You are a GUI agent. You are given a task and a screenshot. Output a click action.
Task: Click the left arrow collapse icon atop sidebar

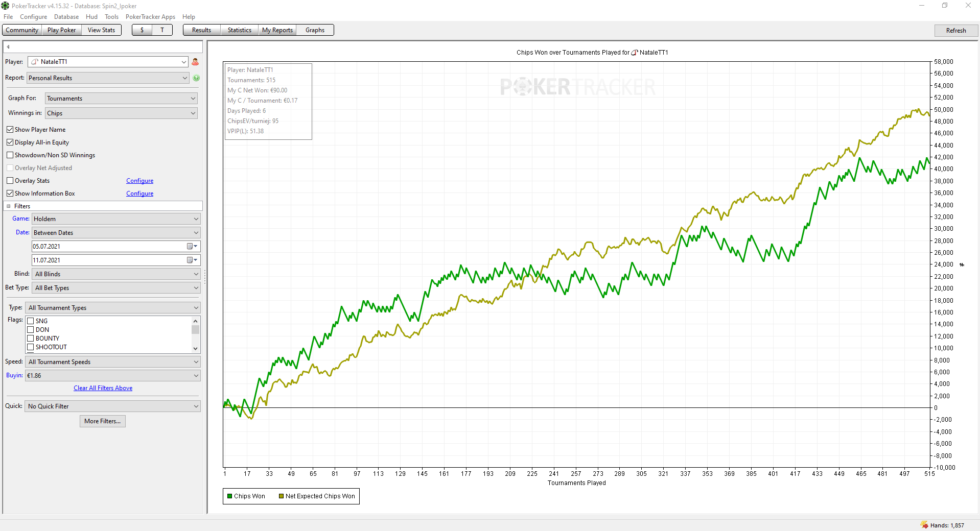[x=8, y=47]
